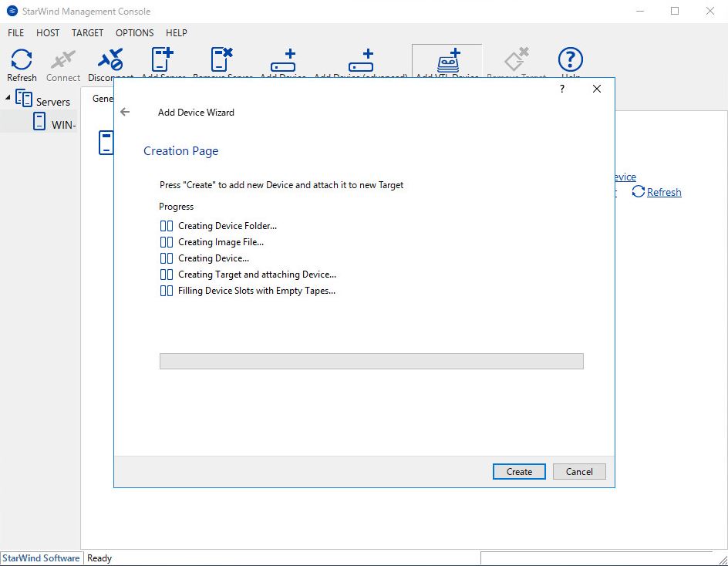
Task: Click the Disconnect toolbar icon
Action: [110, 59]
